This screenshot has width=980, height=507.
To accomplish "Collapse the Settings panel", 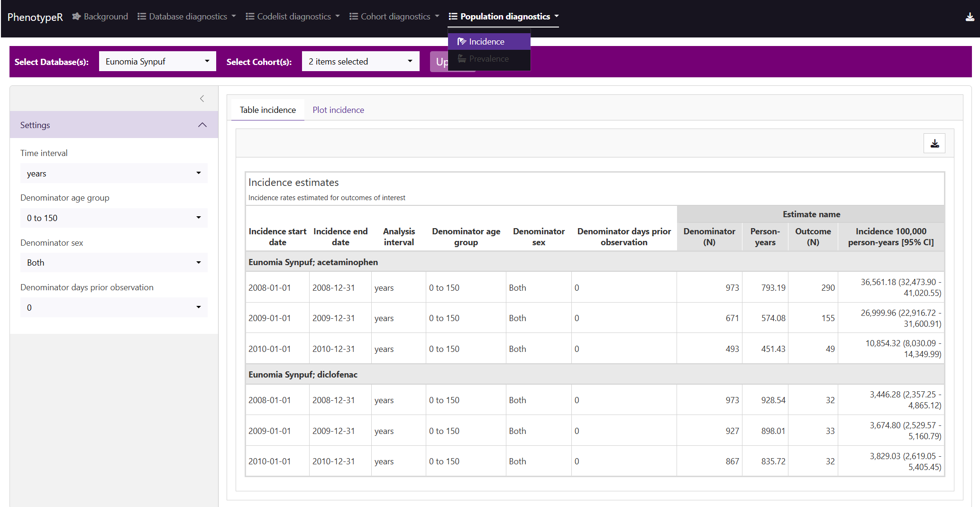I will click(202, 125).
